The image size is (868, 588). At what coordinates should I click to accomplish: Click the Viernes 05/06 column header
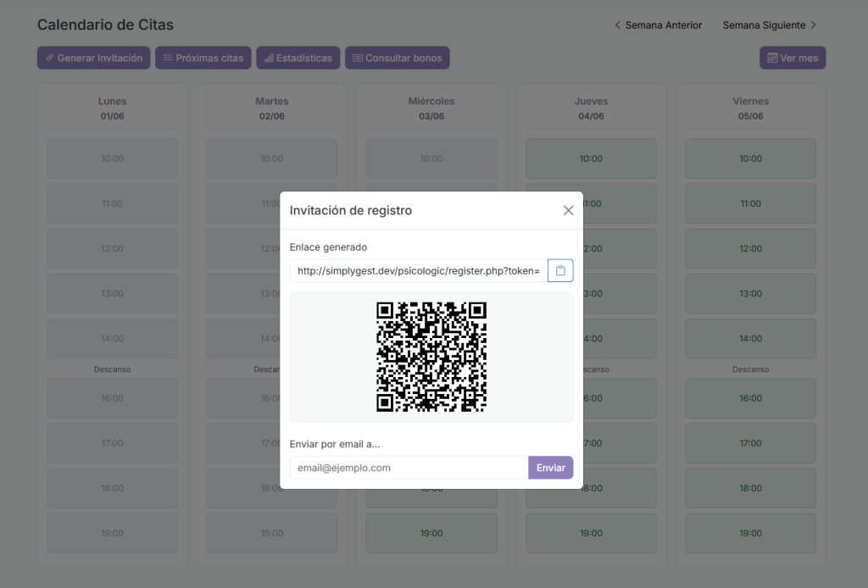coord(751,108)
